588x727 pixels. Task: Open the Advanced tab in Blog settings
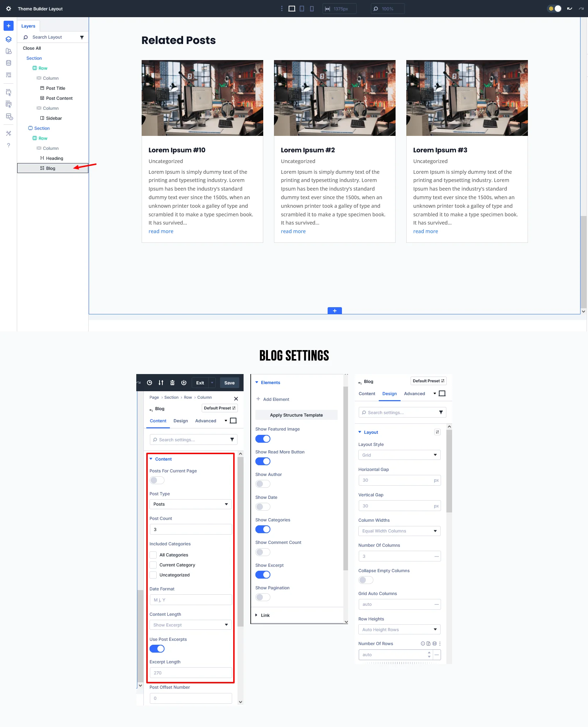[x=206, y=421]
